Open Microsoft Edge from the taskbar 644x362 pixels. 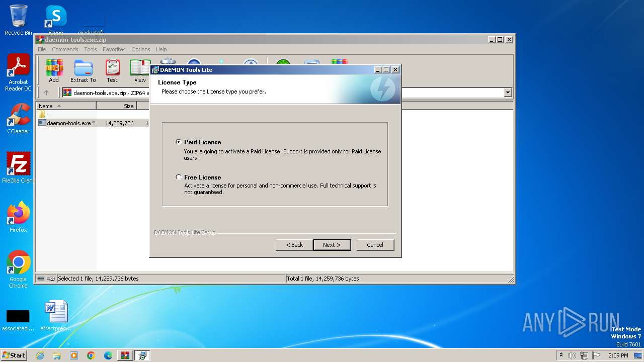point(108,355)
